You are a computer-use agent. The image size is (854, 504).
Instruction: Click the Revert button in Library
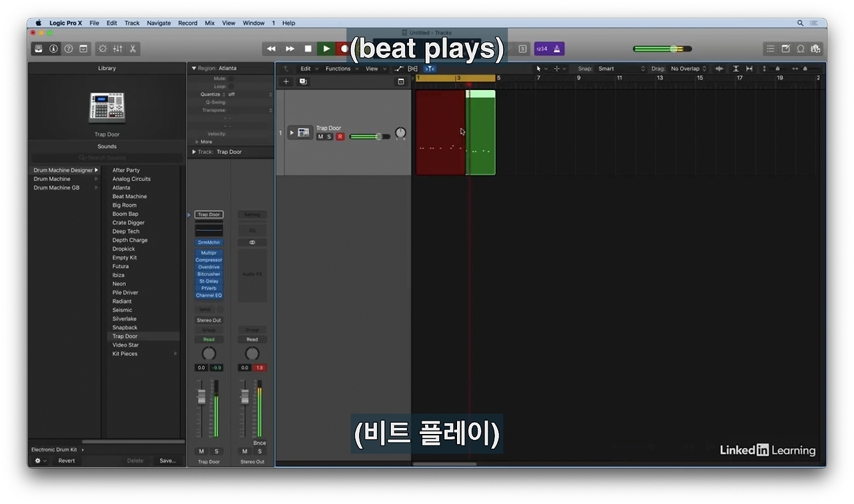[67, 461]
